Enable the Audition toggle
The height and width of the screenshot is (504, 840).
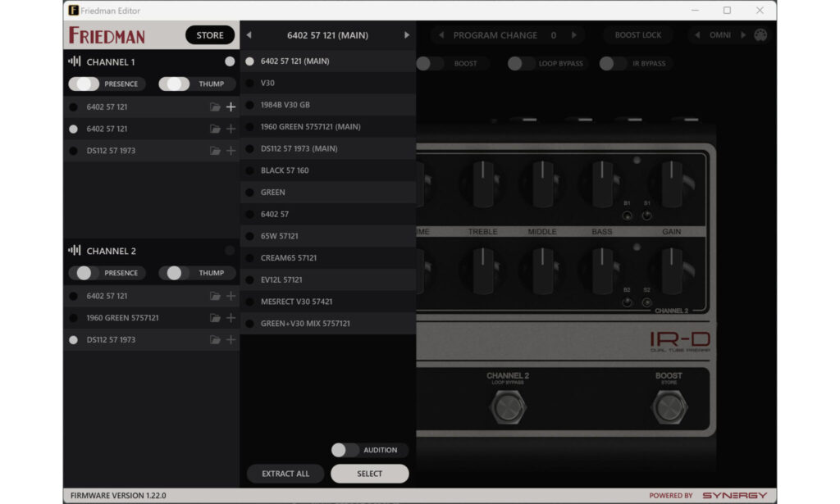pyautogui.click(x=345, y=450)
